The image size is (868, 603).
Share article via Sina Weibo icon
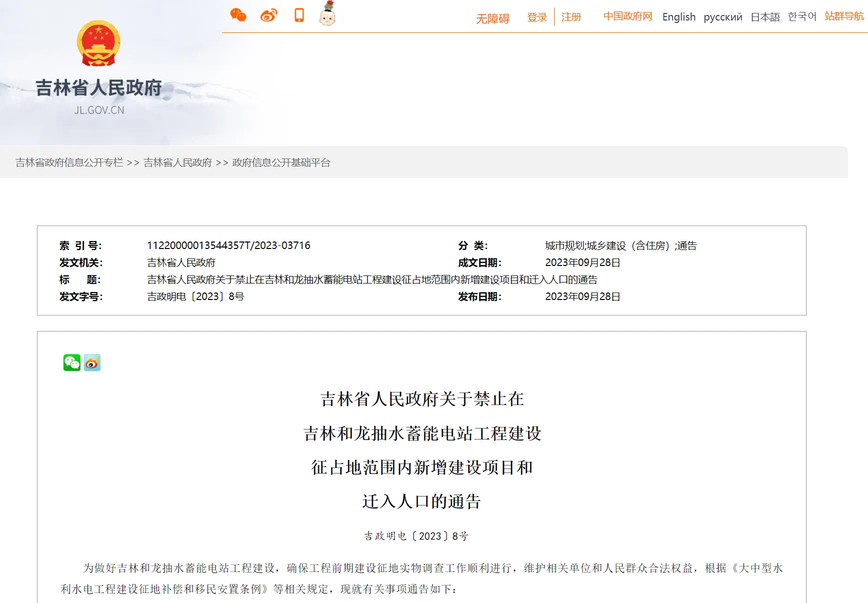click(x=92, y=362)
